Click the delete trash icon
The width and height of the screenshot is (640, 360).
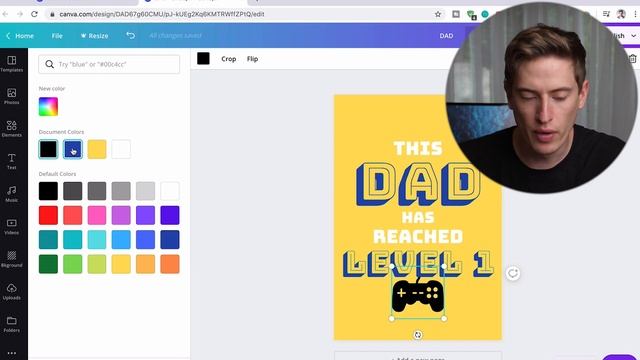coord(633,59)
